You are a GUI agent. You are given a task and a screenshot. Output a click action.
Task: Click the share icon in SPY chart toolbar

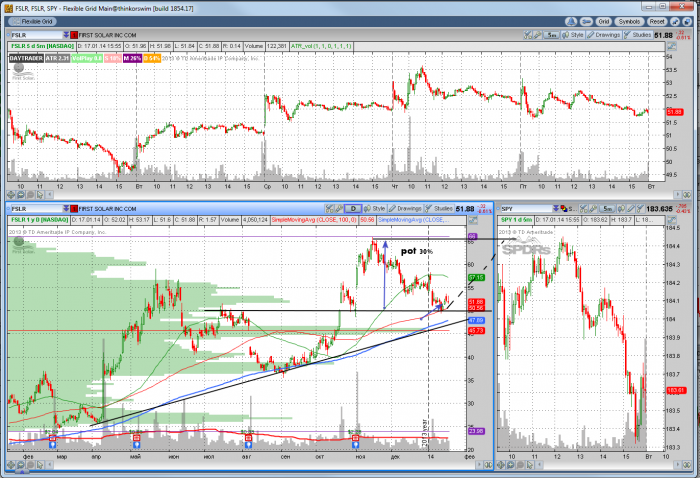[583, 208]
